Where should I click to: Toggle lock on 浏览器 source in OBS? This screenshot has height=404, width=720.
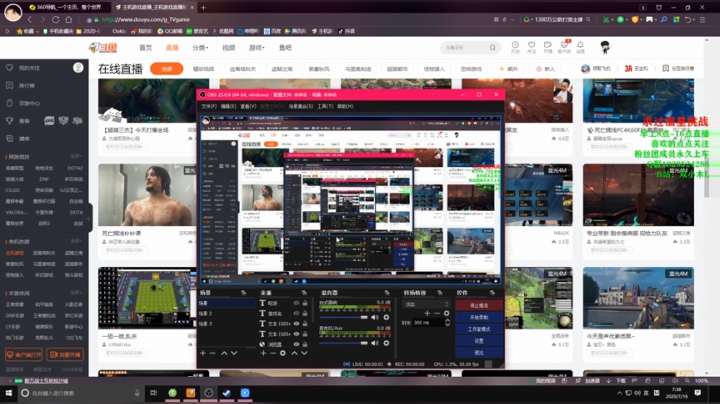click(x=305, y=344)
